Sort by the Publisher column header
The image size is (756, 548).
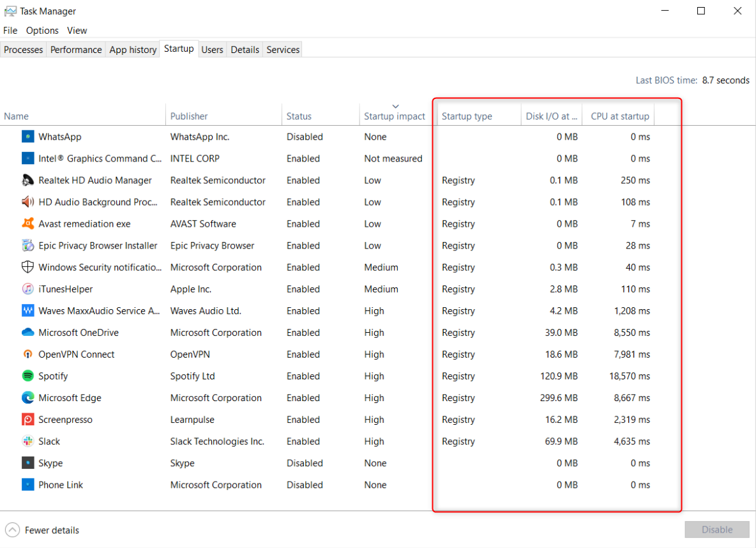point(223,116)
